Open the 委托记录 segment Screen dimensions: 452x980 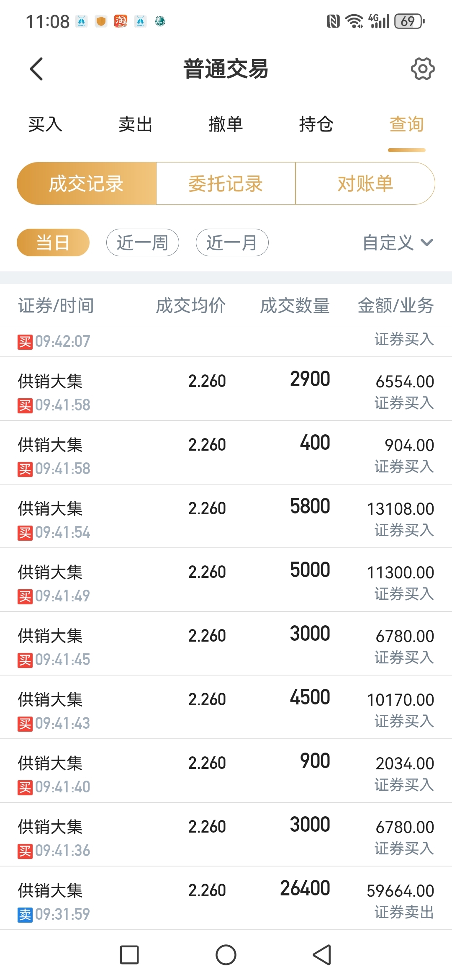[x=226, y=183]
